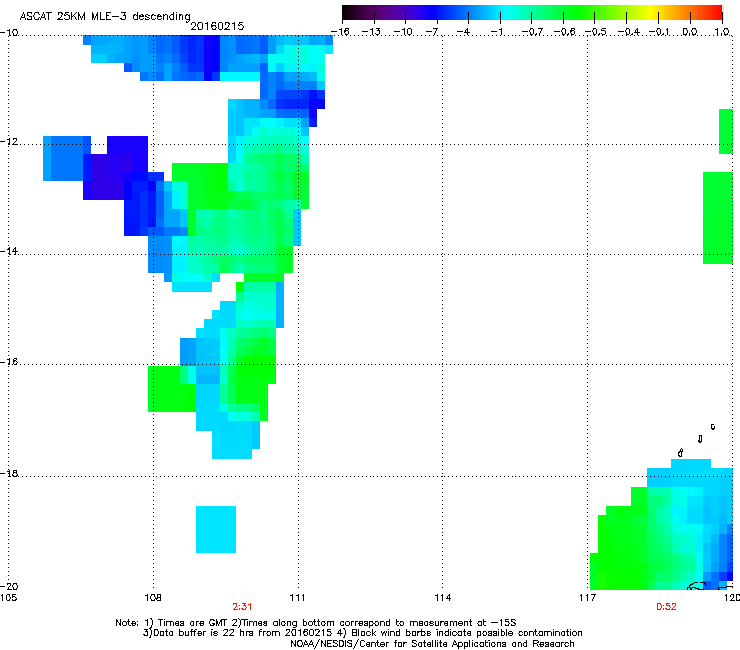
Task: Click the title "ASCAT 25KM MLE-3 descending"
Action: coord(105,17)
